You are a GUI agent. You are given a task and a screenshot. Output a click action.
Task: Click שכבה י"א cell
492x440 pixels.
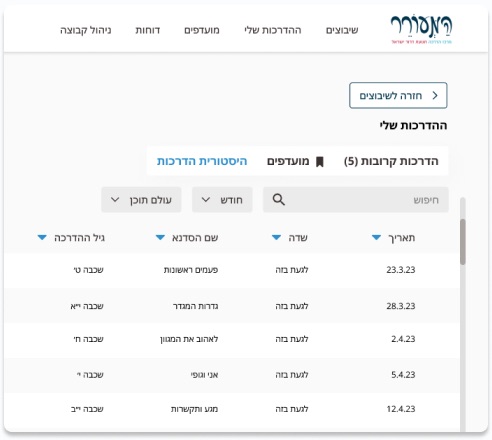pyautogui.click(x=87, y=306)
